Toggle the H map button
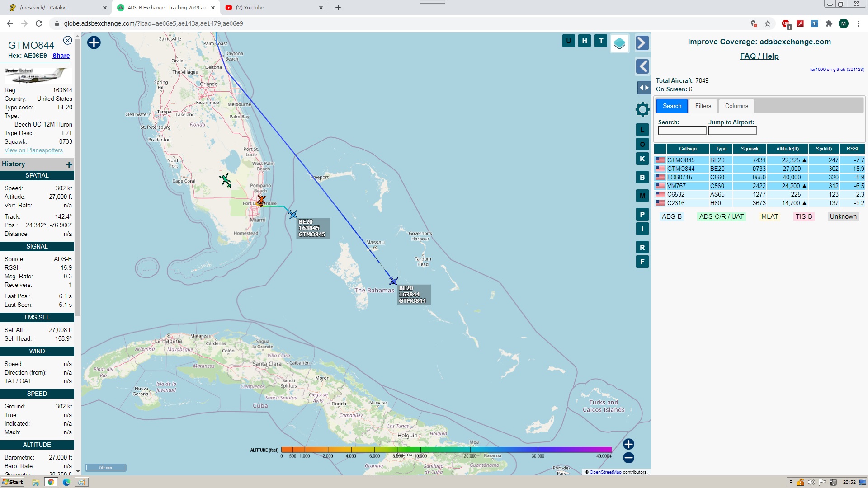This screenshot has width=868, height=488. click(x=585, y=41)
